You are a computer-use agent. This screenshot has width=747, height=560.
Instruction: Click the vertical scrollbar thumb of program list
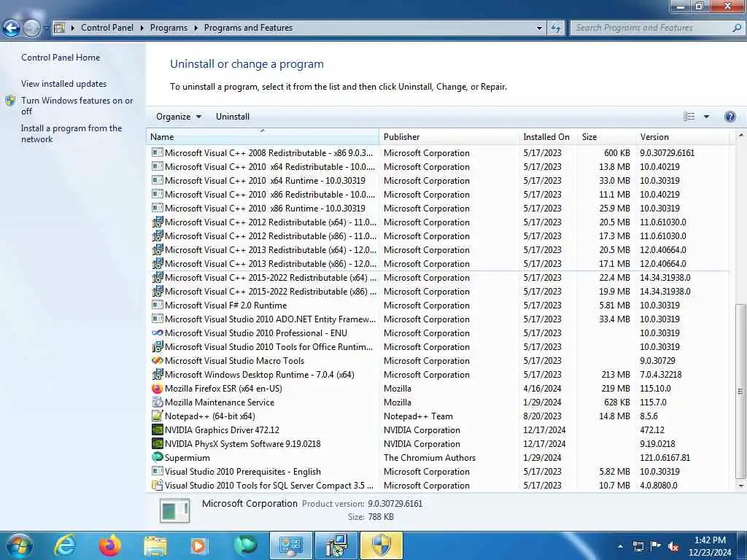point(740,392)
